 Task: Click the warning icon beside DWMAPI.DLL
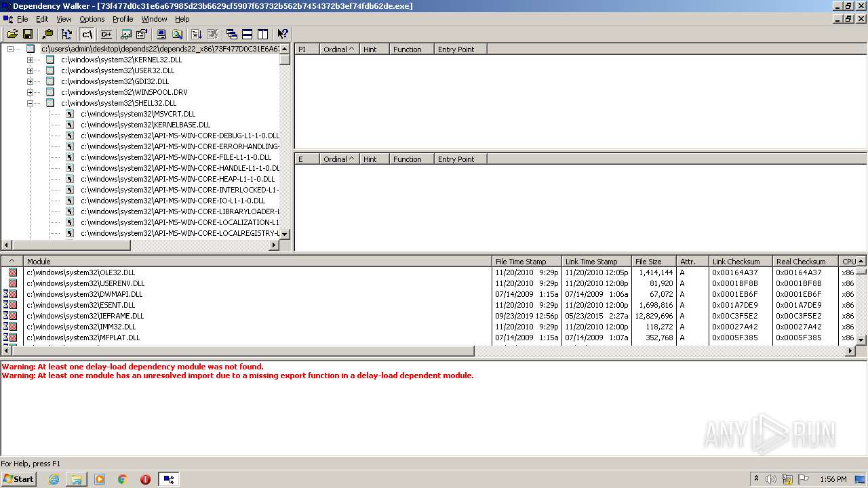click(10, 294)
